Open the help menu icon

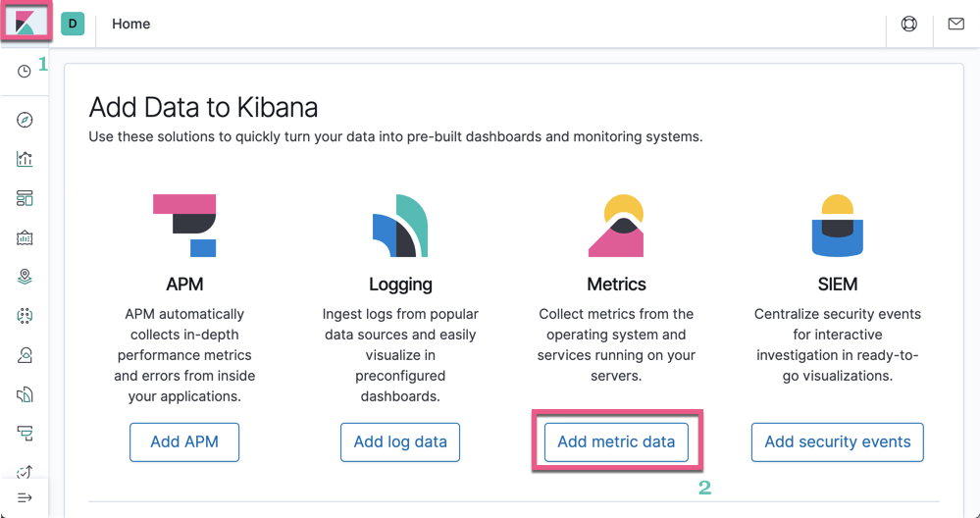[908, 24]
